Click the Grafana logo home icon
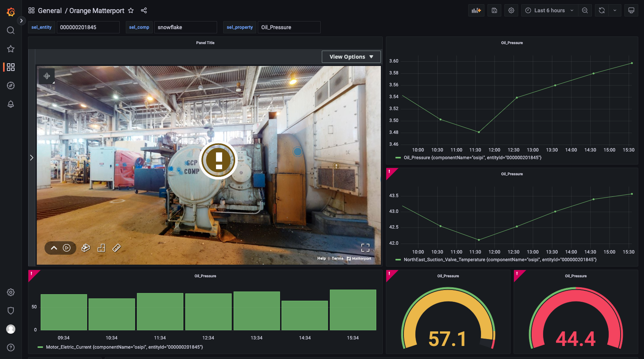Viewport: 644px width, 359px height. [x=11, y=12]
